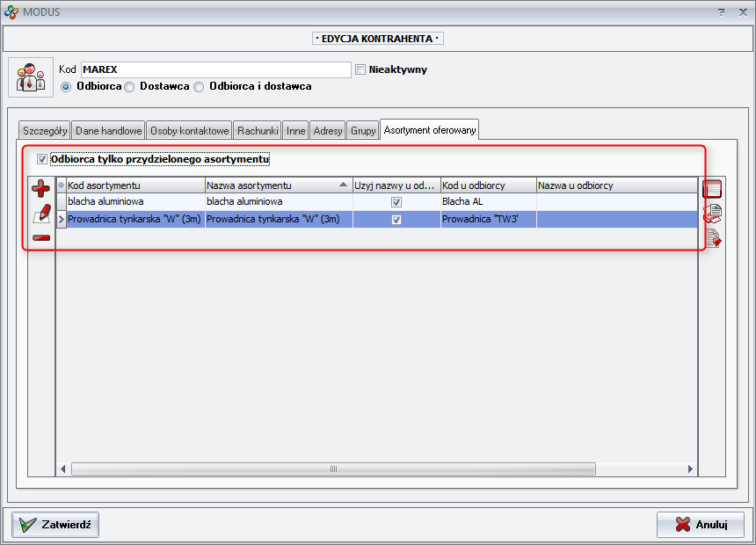Click the asterisk grid selector icon in header
The width and height of the screenshot is (756, 545).
tap(61, 185)
